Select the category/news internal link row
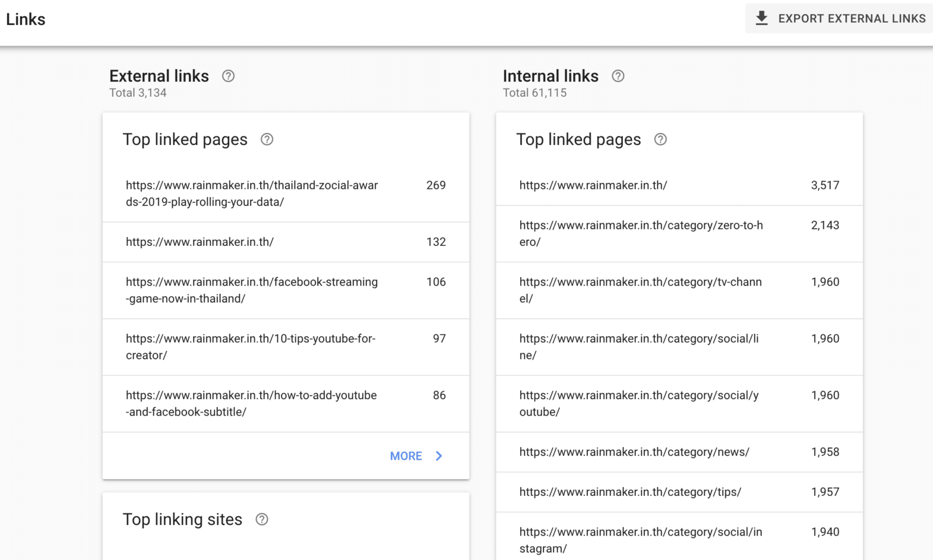Viewport: 933px width, 560px height. (679, 452)
